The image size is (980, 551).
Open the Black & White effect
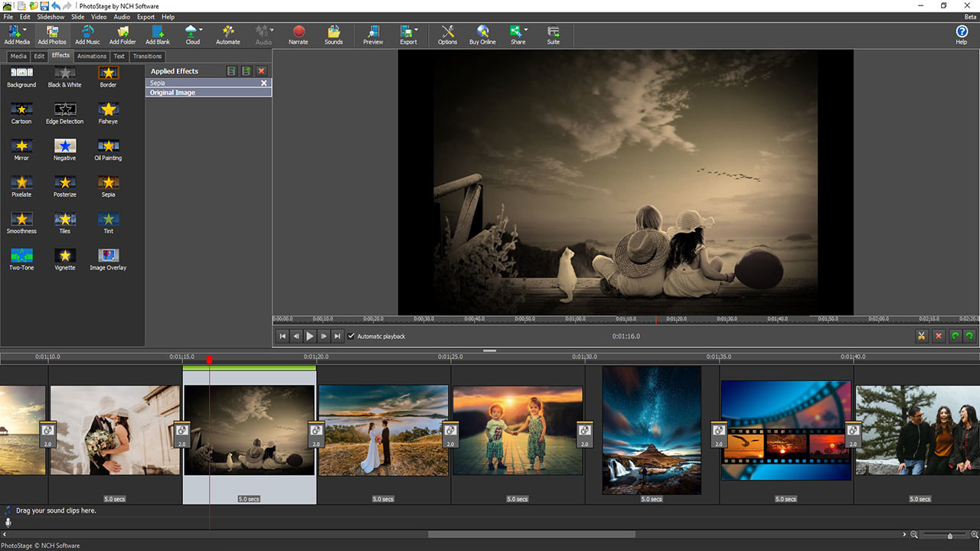click(64, 74)
